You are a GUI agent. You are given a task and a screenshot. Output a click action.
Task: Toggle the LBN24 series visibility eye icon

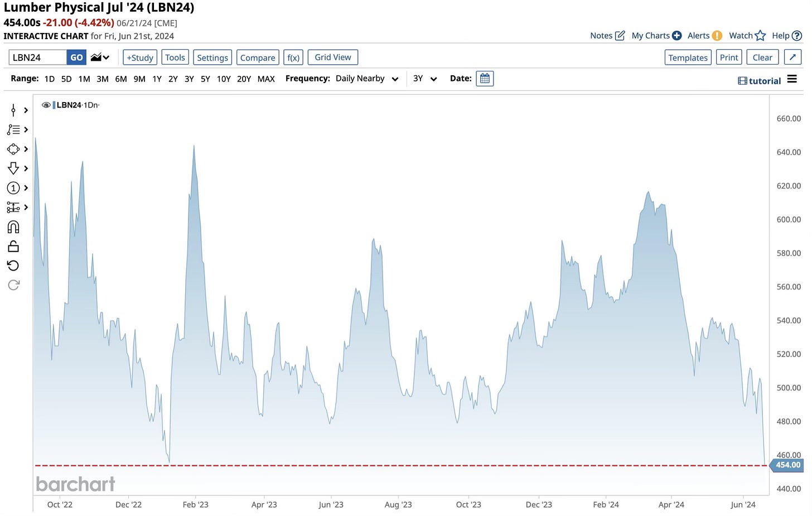(46, 105)
